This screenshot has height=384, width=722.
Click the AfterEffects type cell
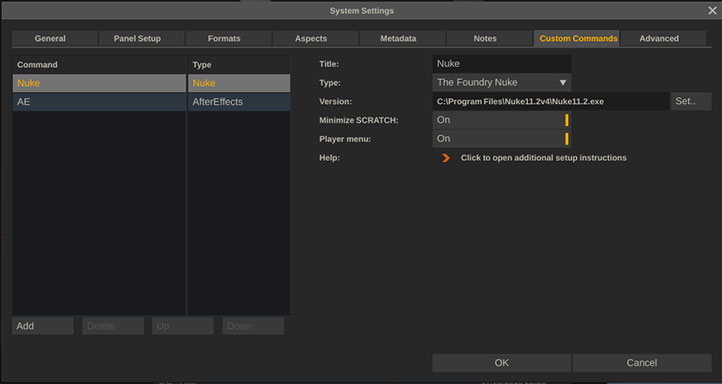(x=239, y=102)
